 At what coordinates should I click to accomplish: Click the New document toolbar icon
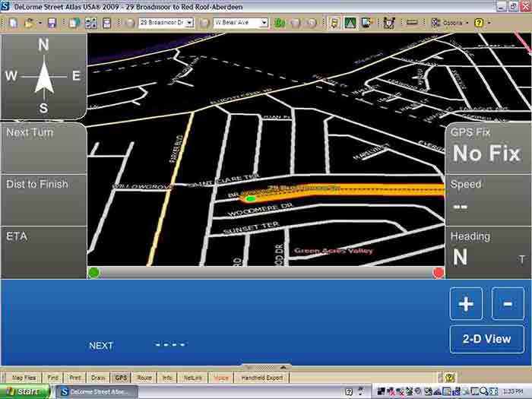[x=14, y=23]
